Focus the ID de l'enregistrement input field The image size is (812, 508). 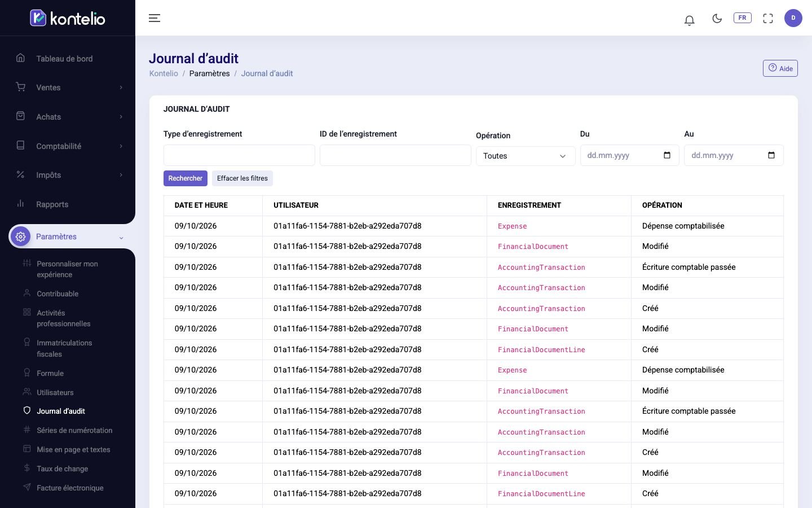(395, 155)
